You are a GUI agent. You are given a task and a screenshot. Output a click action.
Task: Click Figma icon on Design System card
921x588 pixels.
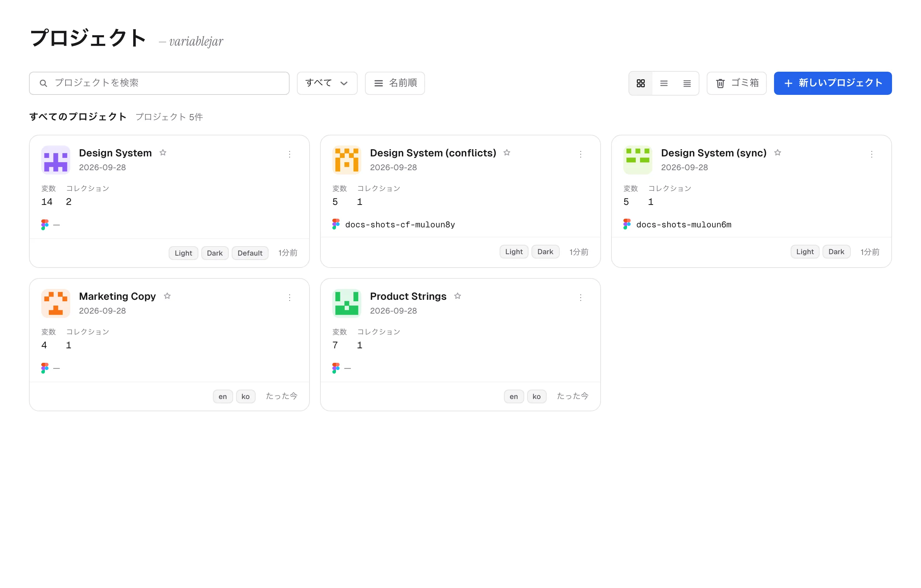pos(45,224)
